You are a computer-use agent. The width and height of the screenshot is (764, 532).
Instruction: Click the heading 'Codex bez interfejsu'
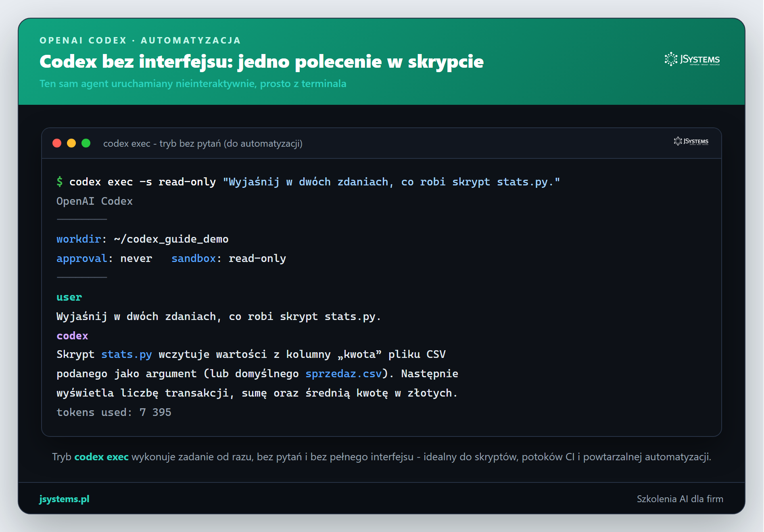pyautogui.click(x=261, y=61)
